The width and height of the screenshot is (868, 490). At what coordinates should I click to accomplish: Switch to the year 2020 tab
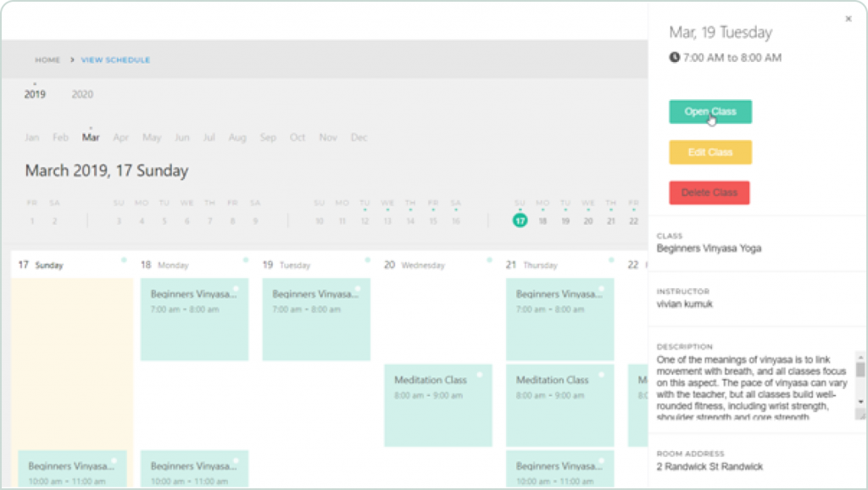point(81,95)
